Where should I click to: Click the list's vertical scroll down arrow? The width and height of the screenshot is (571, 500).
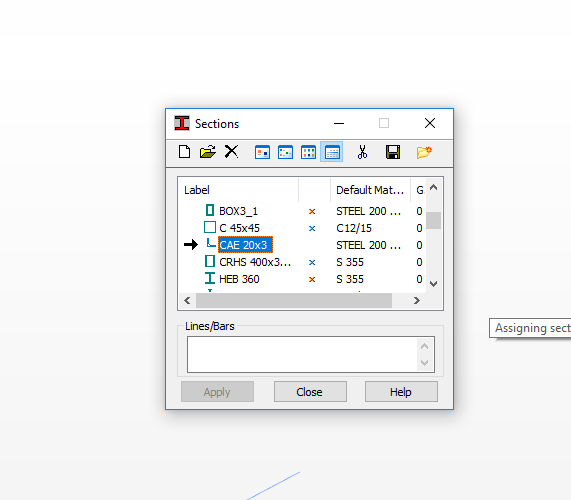(433, 284)
